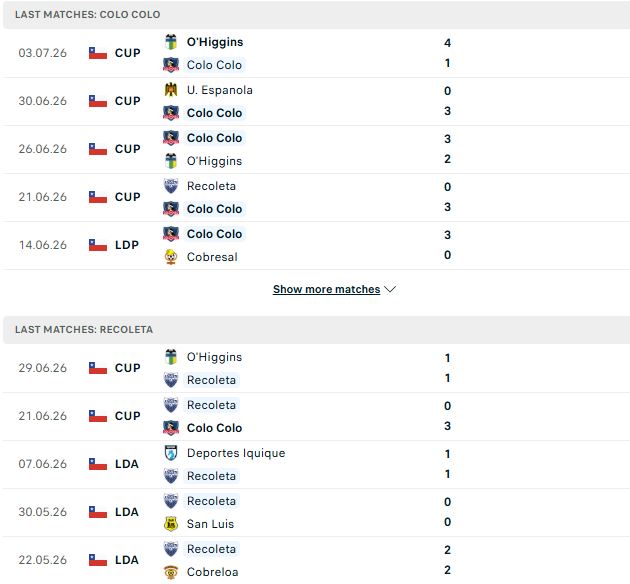The width and height of the screenshot is (630, 584).
Task: Expand the Show more matches chevron
Action: coord(390,289)
